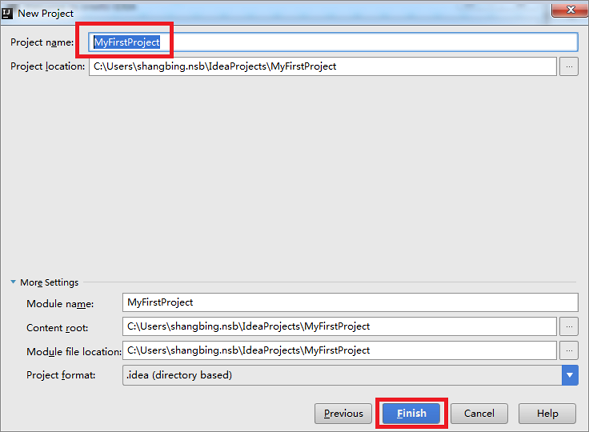Close the New Project window
The image size is (589, 432).
coord(569,9)
